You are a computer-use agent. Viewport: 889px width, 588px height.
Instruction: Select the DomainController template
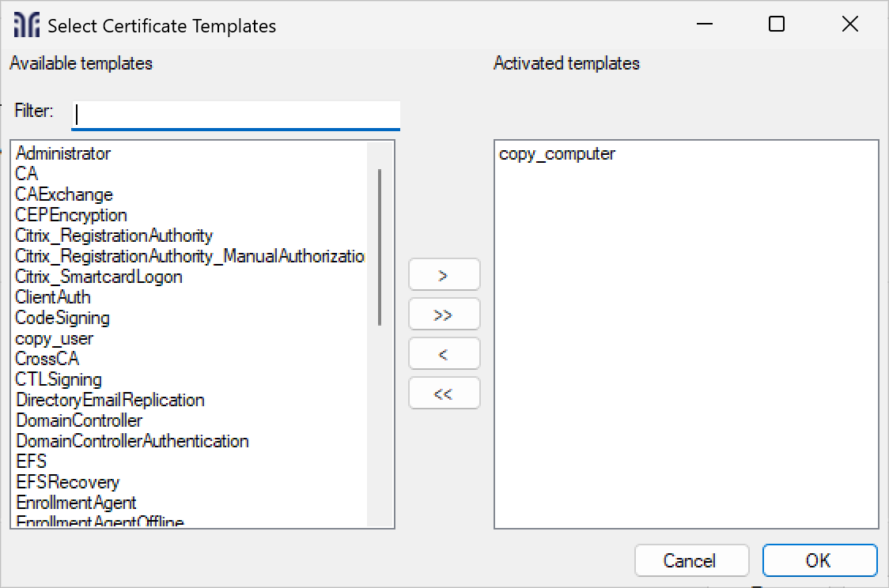point(79,420)
